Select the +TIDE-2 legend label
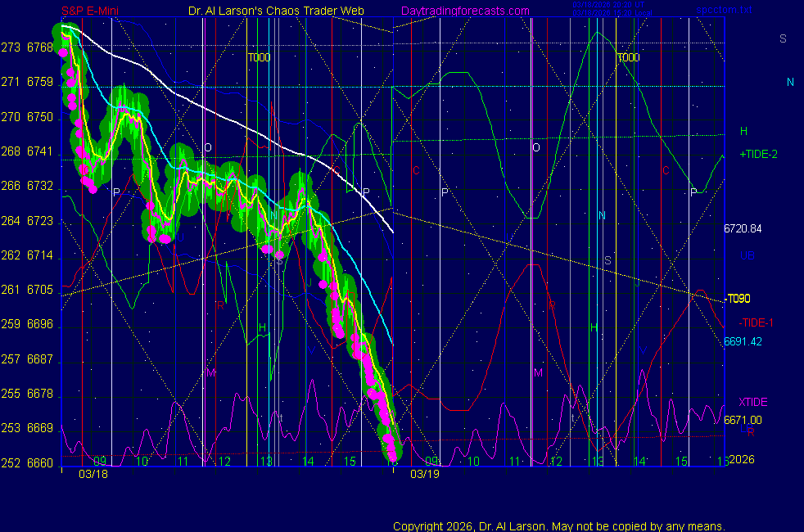 (758, 154)
